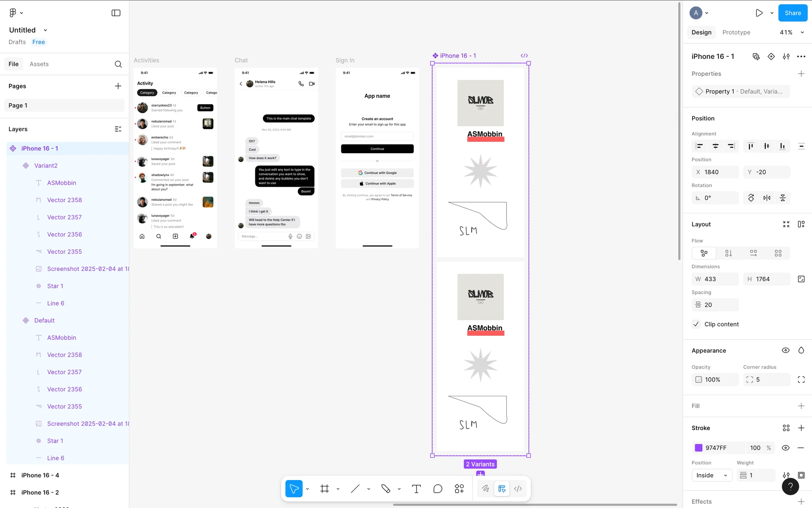The image size is (812, 508).
Task: Switch to the Prototype tab
Action: click(736, 32)
